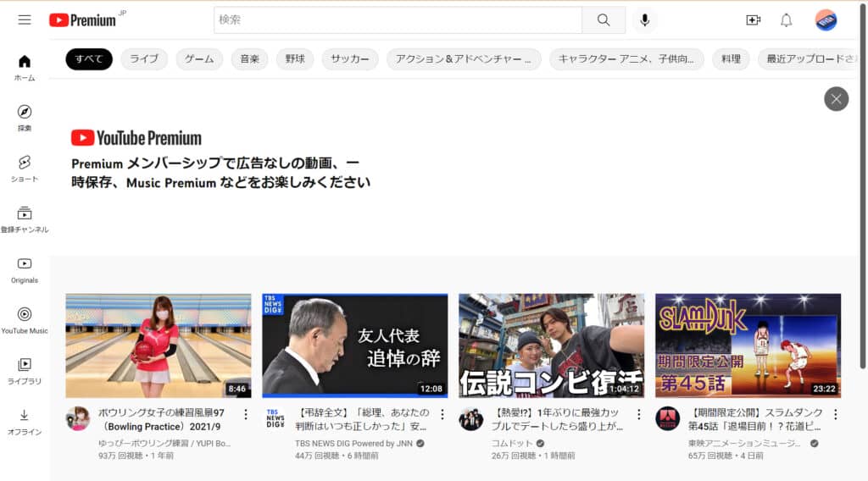The width and height of the screenshot is (868, 481).
Task: Open the 伝説コンビ復活 video thumbnail
Action: point(551,346)
